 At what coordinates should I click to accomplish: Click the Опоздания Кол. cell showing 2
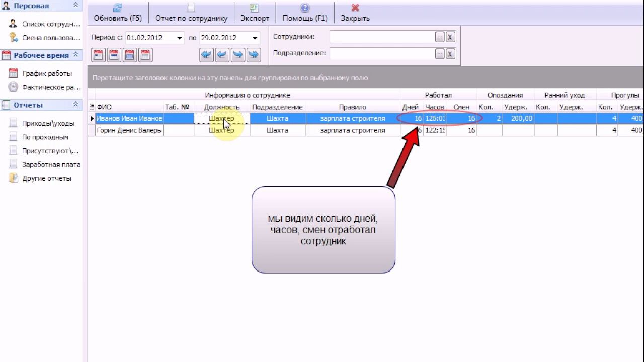(490, 118)
